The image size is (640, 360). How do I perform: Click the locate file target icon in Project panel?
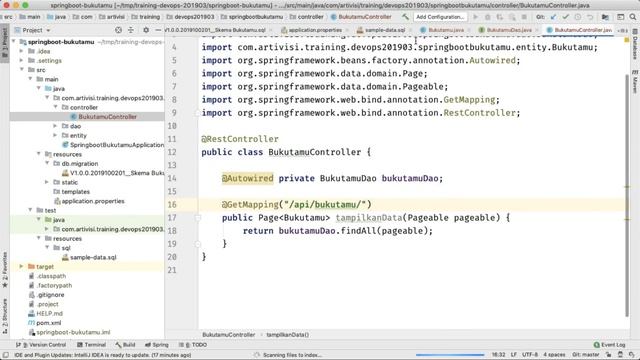pyautogui.click(x=118, y=30)
